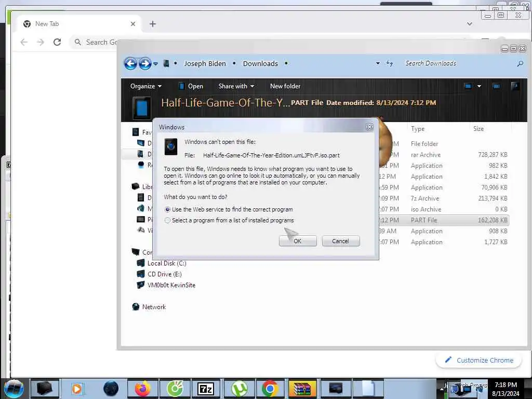Select 'Use the Web service' radio option
Image resolution: width=532 pixels, height=399 pixels.
[x=167, y=210]
